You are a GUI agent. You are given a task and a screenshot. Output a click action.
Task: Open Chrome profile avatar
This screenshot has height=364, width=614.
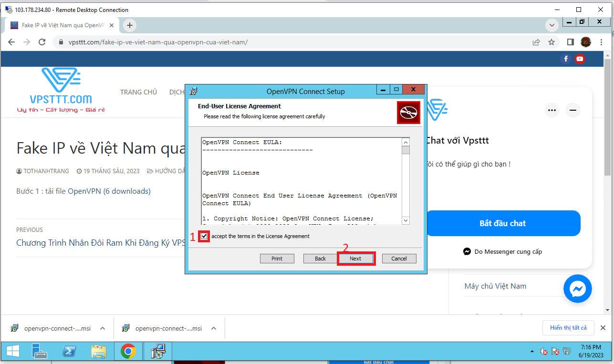pos(586,42)
